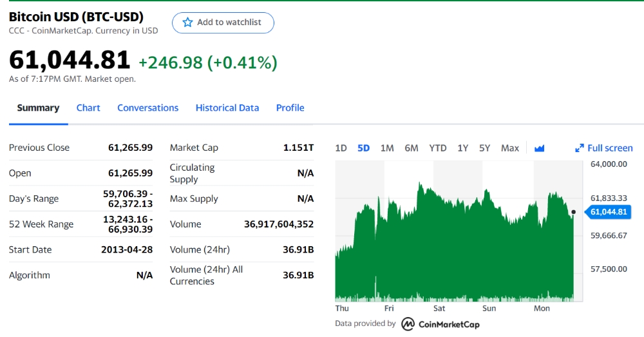Click the Volume (24hr) All Currencies label
Image resolution: width=644 pixels, height=337 pixels.
click(x=206, y=275)
